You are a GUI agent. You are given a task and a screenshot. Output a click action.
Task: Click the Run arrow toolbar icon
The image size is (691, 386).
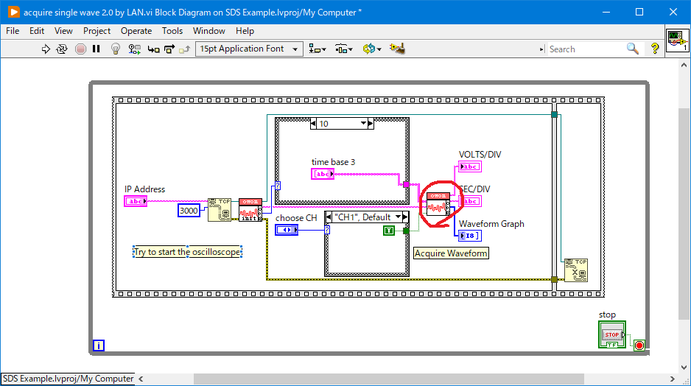pos(45,49)
